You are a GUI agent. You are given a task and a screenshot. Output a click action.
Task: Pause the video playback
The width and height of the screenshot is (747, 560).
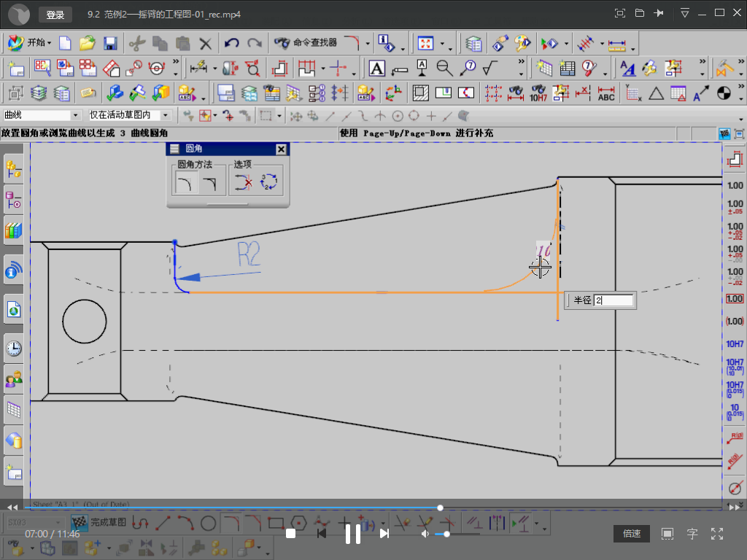coord(353,534)
